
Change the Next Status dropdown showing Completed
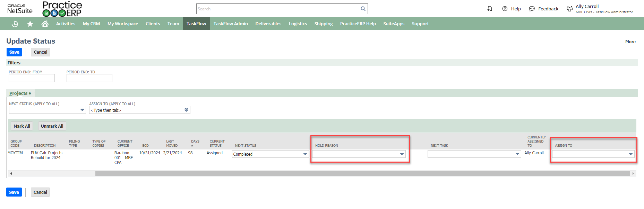coord(305,154)
